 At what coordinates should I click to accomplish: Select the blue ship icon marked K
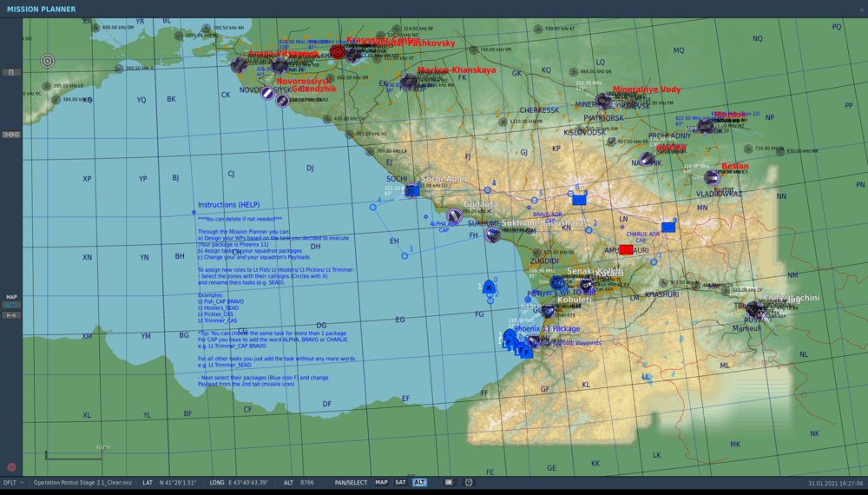489,287
